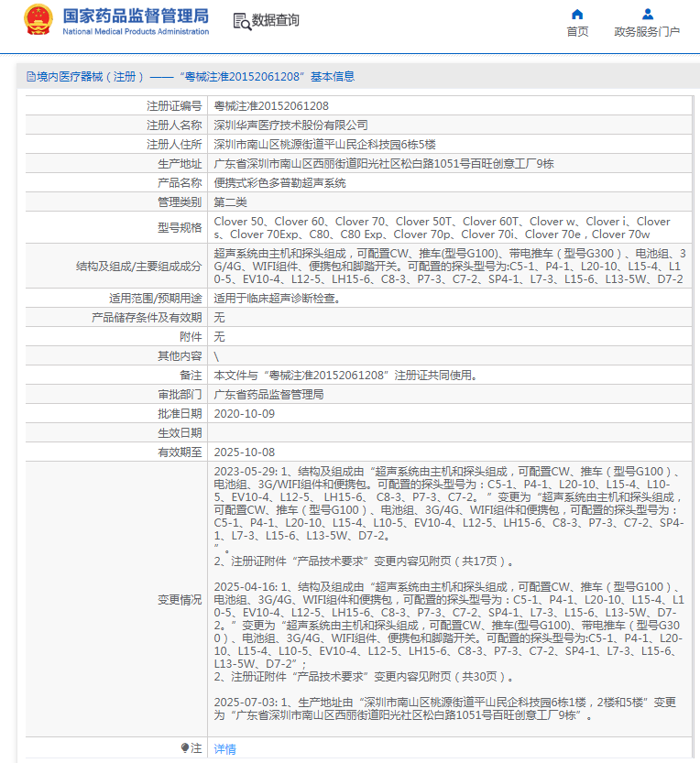Viewport: 700px width, 763px height.
Task: Click the 注册人名称 label
Action: coord(174,125)
